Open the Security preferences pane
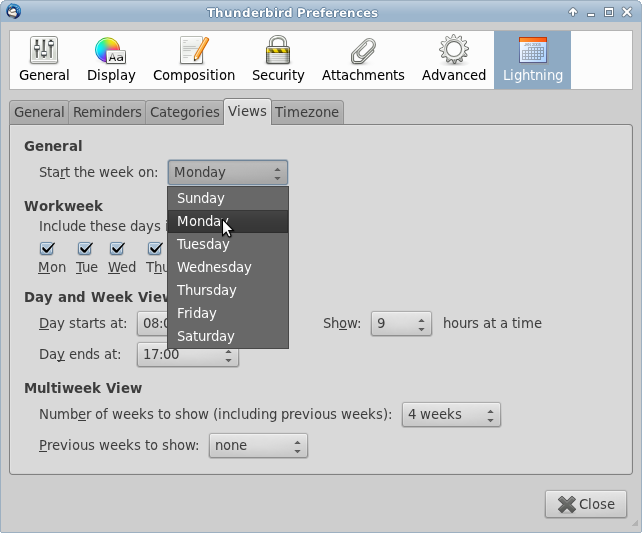642x533 pixels. [278, 60]
